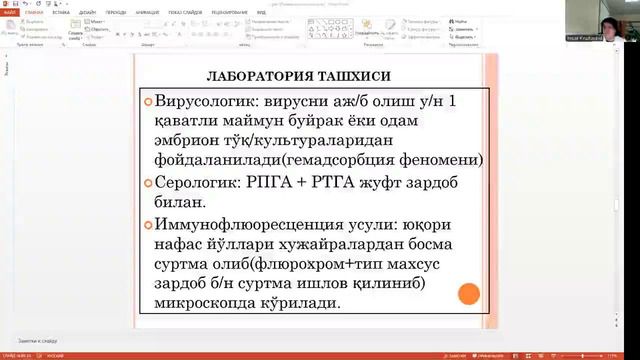Open the РЕЦЕНЗИРОВАНИЕ ribbon tab
The width and height of the screenshot is (640, 360).
point(229,13)
